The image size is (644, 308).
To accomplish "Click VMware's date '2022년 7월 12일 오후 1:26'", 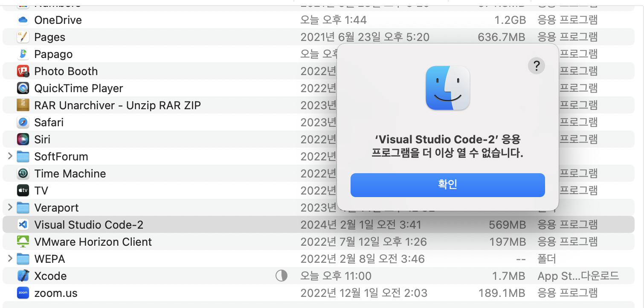I will pyautogui.click(x=364, y=242).
